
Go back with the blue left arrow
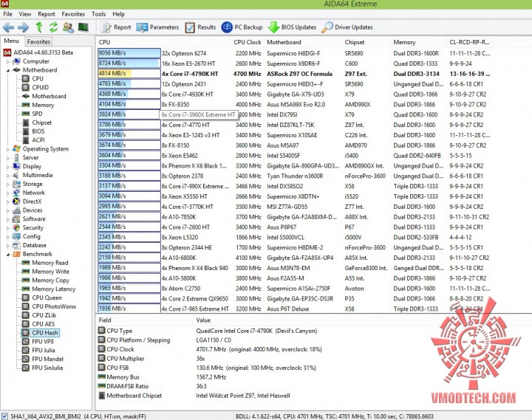click(8, 27)
